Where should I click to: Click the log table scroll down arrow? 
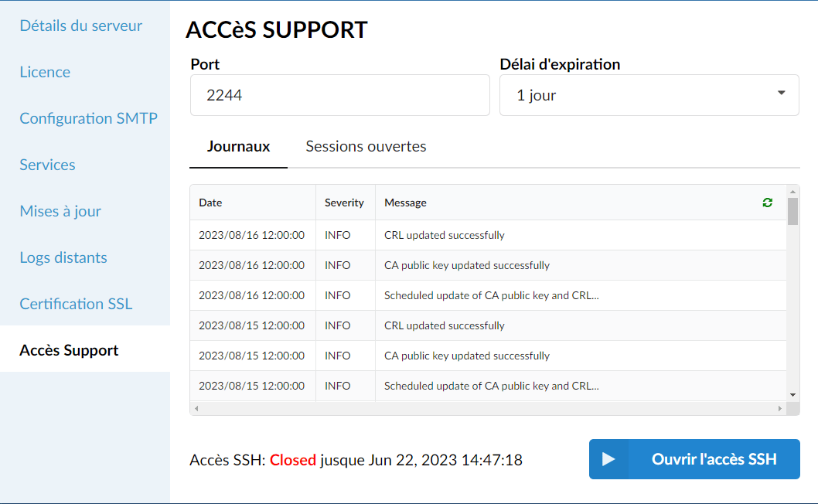(793, 395)
